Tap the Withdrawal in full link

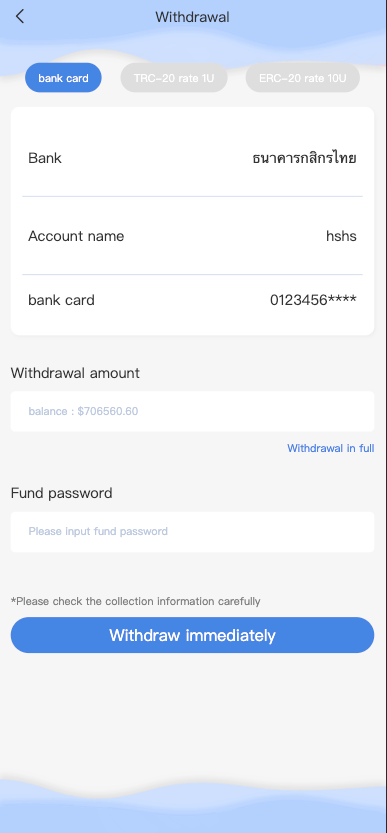pos(331,448)
